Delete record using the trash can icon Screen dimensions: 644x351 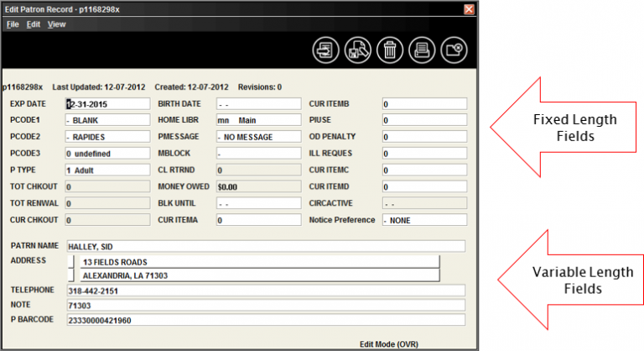390,50
